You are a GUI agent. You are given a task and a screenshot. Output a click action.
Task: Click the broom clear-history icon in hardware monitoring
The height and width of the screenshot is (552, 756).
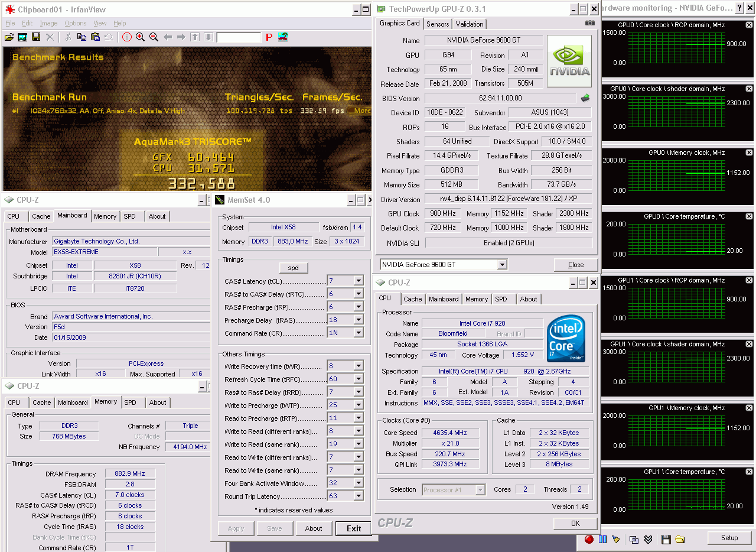point(616,539)
